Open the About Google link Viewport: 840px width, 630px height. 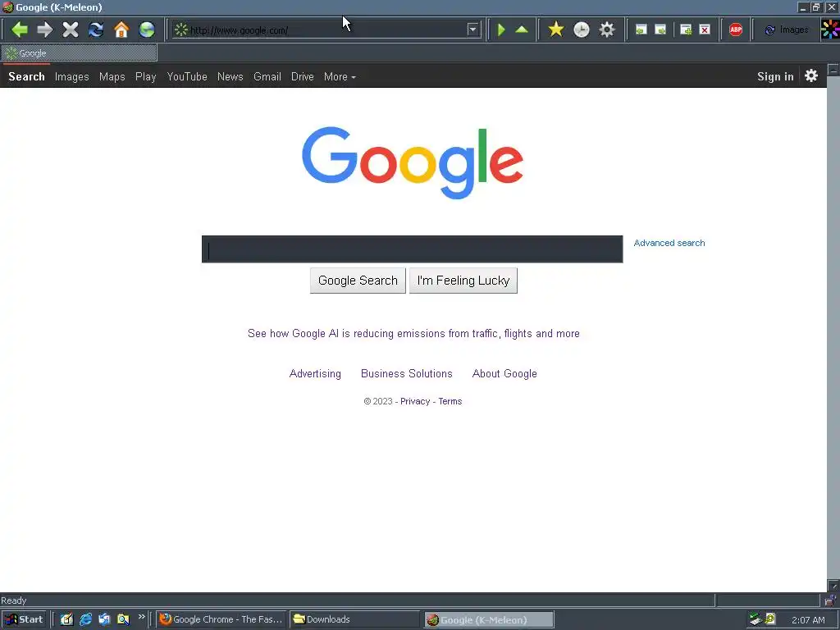point(504,374)
